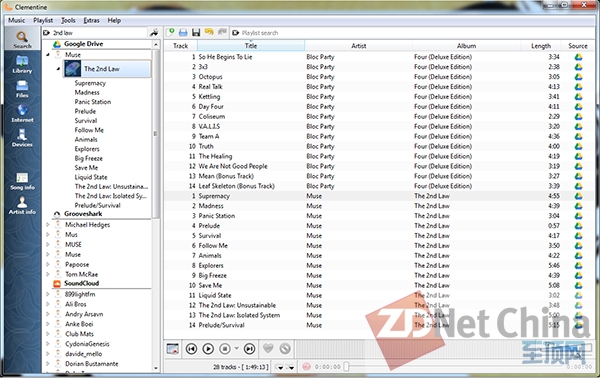
Task: Skip to next track button
Action: [249, 349]
